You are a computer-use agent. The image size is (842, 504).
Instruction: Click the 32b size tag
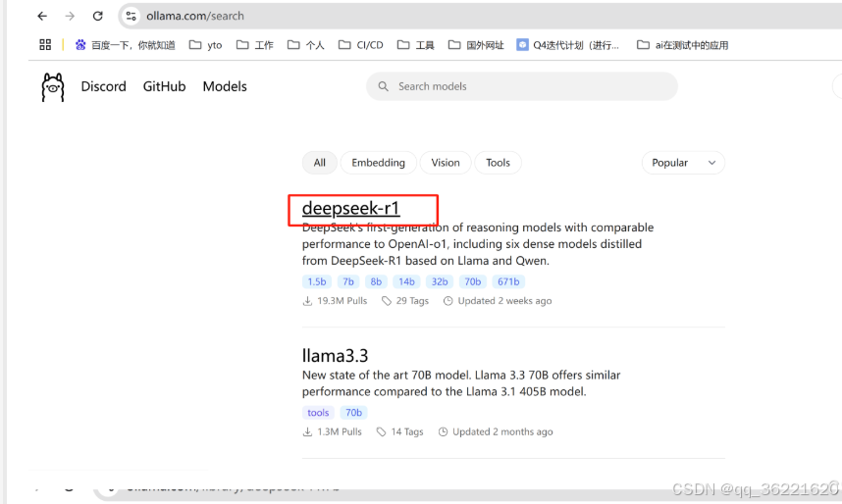[x=440, y=281]
